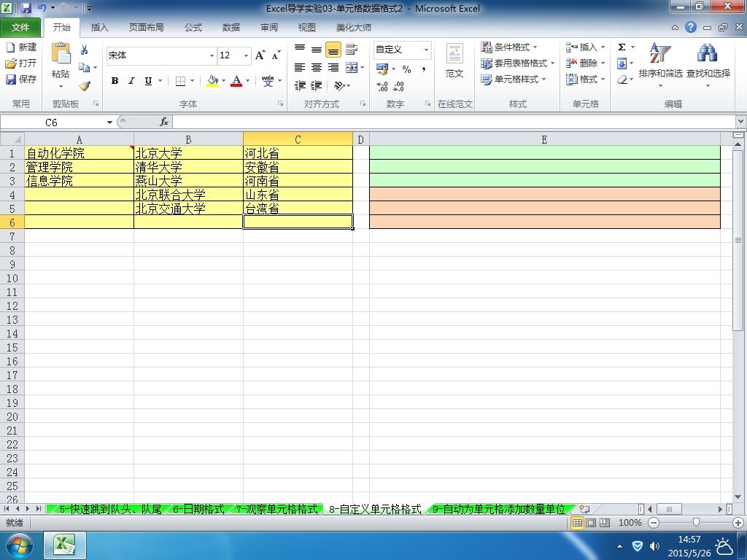Toggle center text horizontally
Image resolution: width=747 pixels, height=560 pixels.
point(317,68)
